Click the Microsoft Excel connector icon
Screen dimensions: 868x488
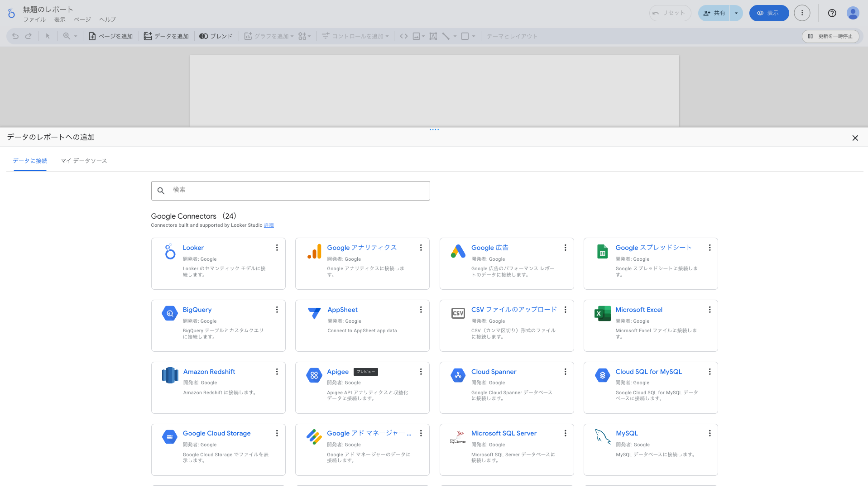[602, 313]
